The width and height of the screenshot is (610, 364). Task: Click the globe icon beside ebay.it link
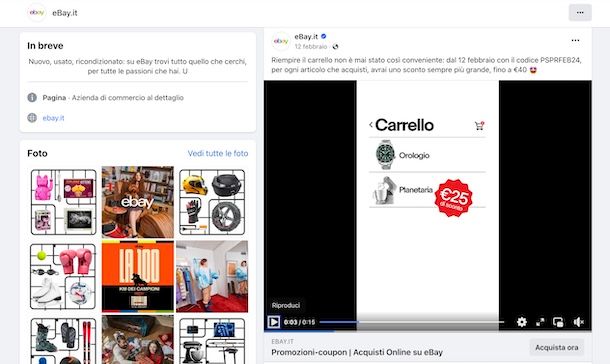click(32, 118)
